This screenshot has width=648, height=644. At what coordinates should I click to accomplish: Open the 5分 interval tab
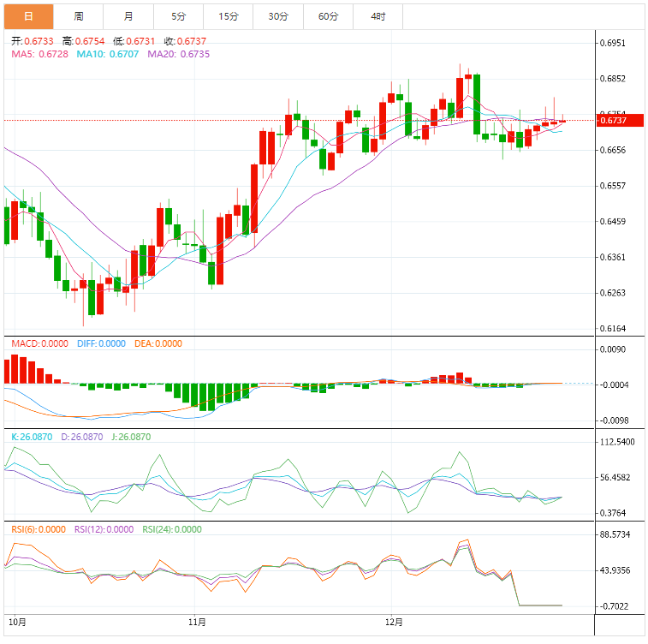179,16
